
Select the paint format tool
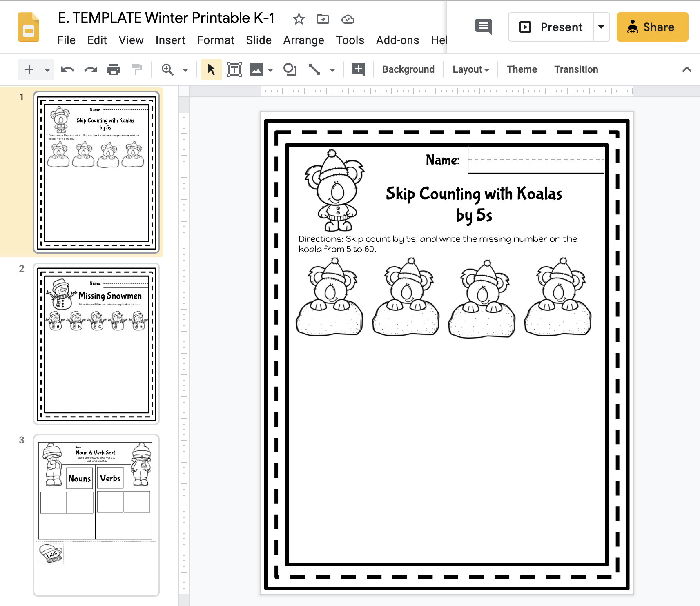[137, 69]
